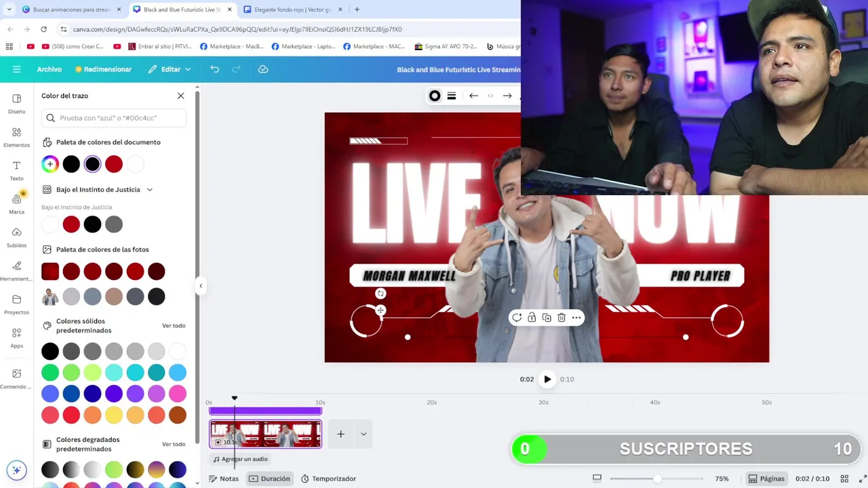Search colors in the Prueba con azul field

coord(114,118)
